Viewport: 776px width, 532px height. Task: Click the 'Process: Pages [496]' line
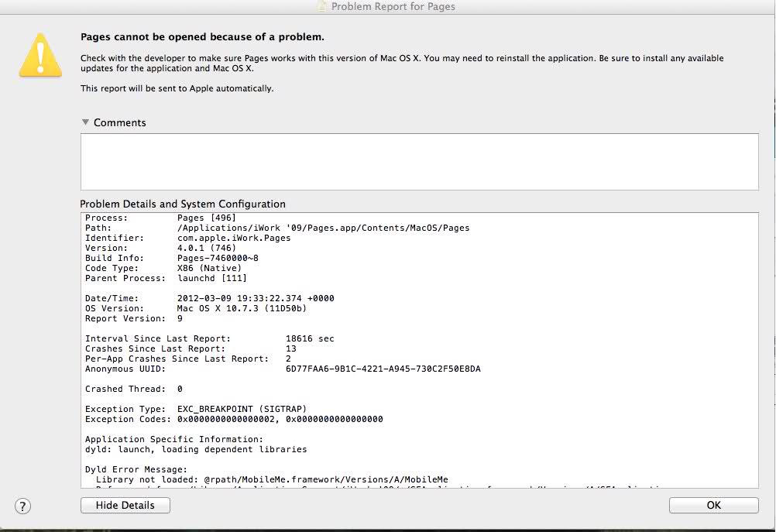click(160, 218)
